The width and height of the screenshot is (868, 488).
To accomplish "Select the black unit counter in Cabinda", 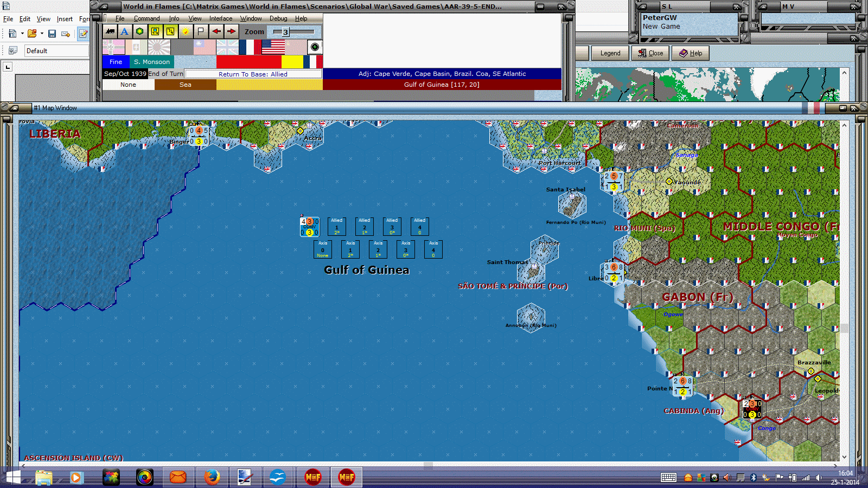I will (x=752, y=409).
